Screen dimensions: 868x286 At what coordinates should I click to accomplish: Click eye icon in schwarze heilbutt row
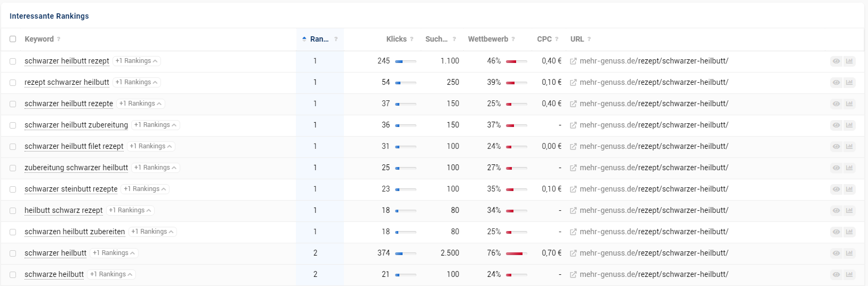point(836,275)
